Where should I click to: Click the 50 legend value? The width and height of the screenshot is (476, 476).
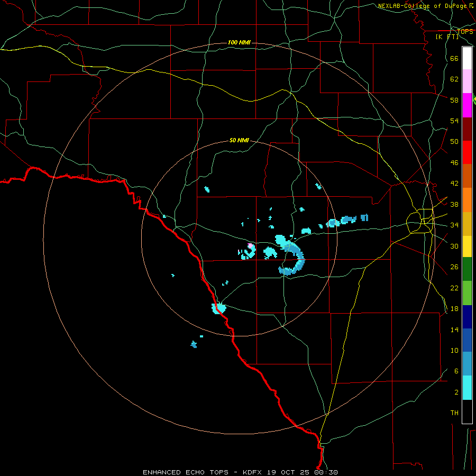454,142
